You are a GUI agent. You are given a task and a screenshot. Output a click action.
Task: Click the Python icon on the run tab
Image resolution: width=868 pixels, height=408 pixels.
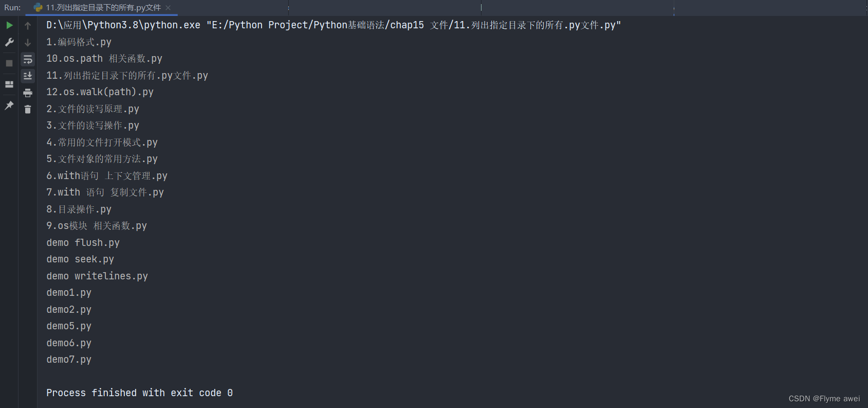pyautogui.click(x=38, y=8)
